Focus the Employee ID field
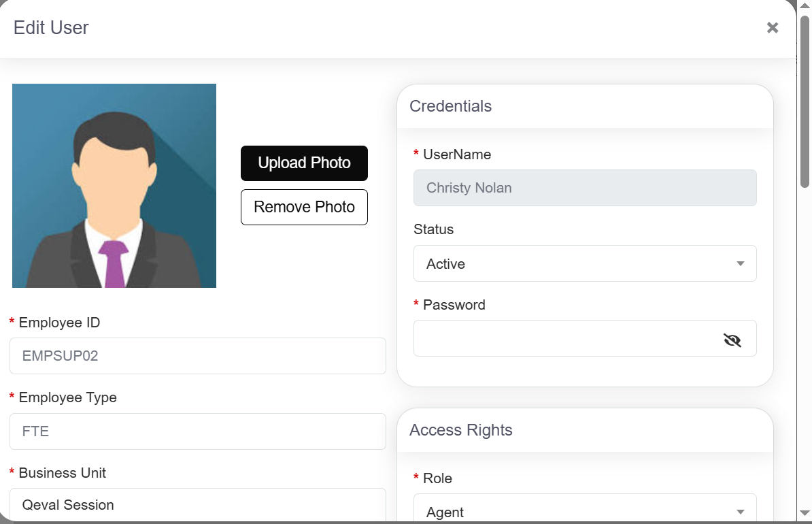Viewport: 812px width, 524px height. point(198,356)
